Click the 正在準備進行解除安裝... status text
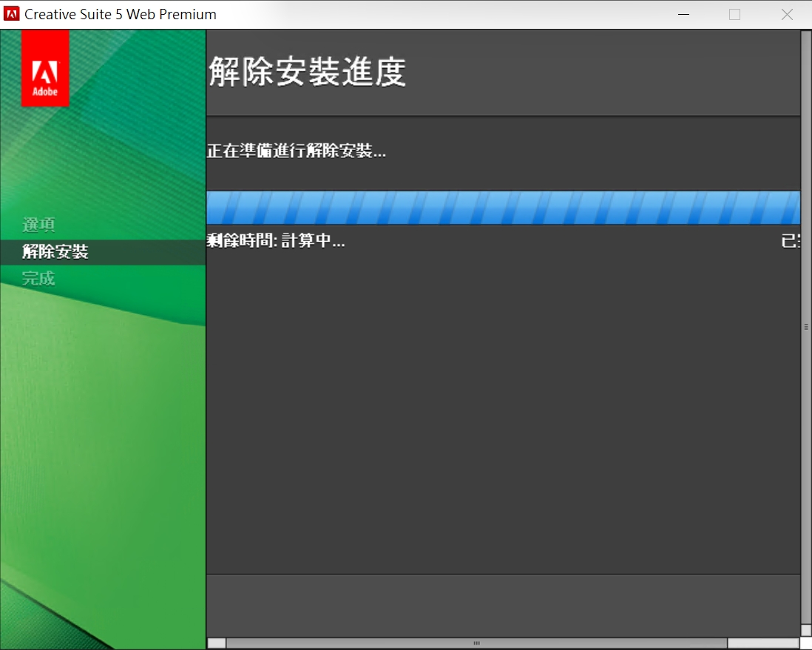The height and width of the screenshot is (650, 812). click(x=296, y=152)
